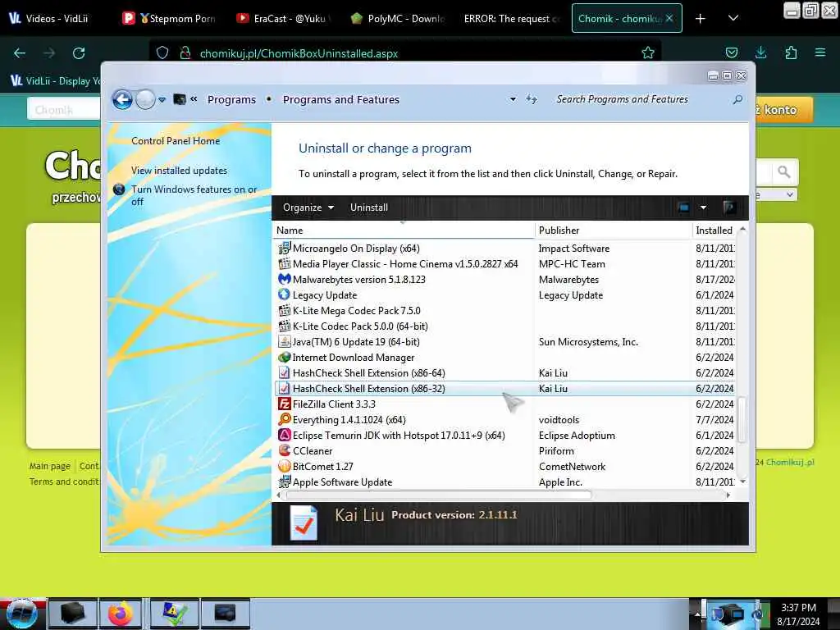Select BitComet 1.27 icon
The width and height of the screenshot is (840, 630).
tap(285, 466)
